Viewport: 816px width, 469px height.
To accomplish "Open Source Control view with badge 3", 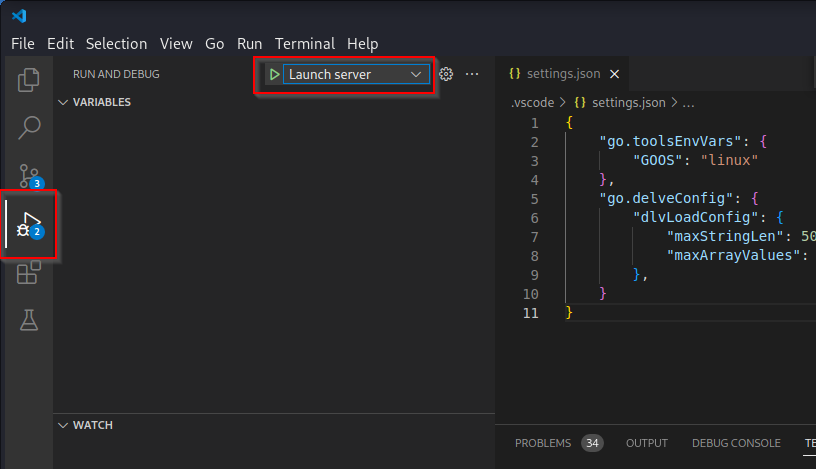I will [29, 176].
